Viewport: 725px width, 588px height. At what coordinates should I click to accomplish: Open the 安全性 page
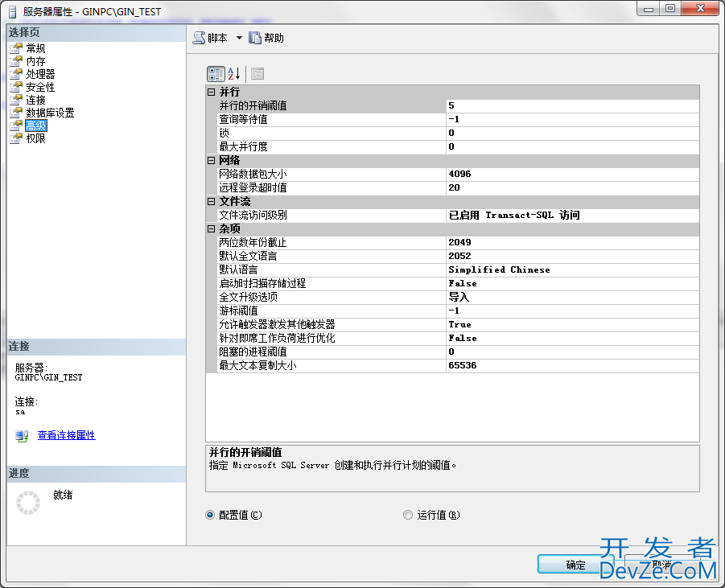[40, 87]
